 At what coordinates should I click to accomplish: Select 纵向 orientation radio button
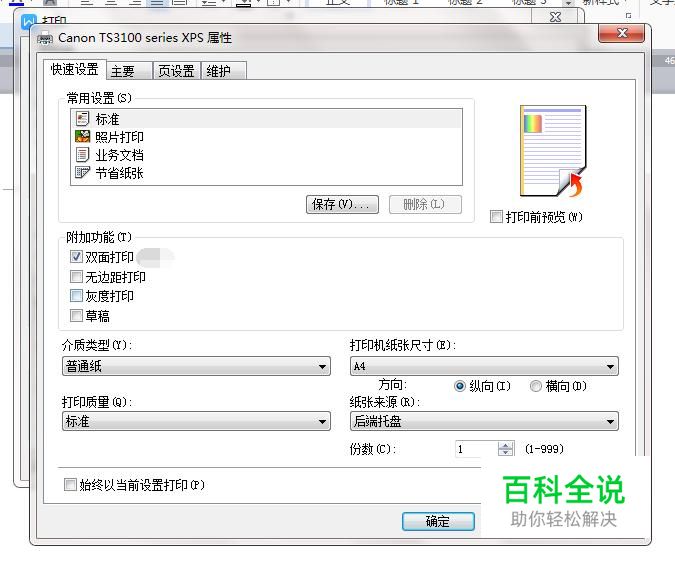coord(460,386)
